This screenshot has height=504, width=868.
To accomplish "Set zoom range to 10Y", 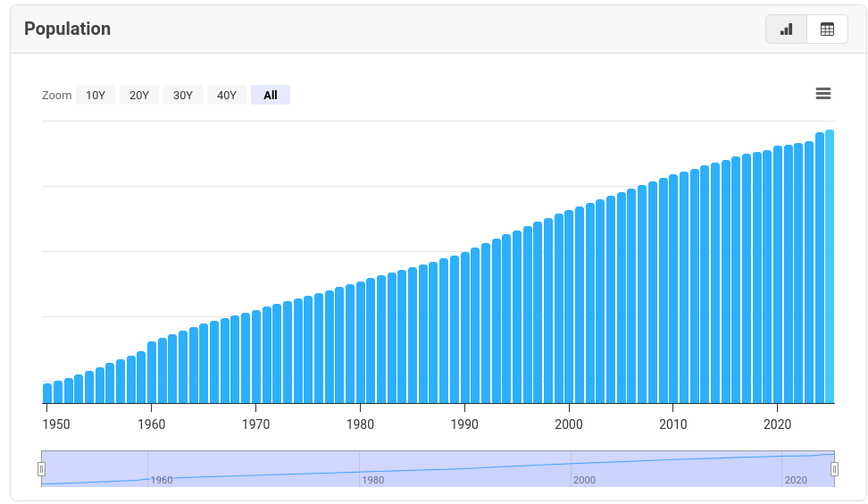I will pyautogui.click(x=96, y=95).
